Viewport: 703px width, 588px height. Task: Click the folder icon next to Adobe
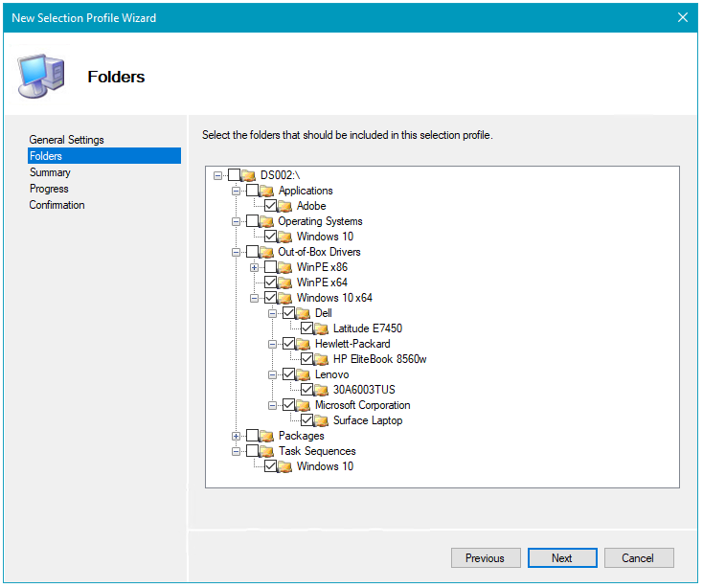point(285,206)
